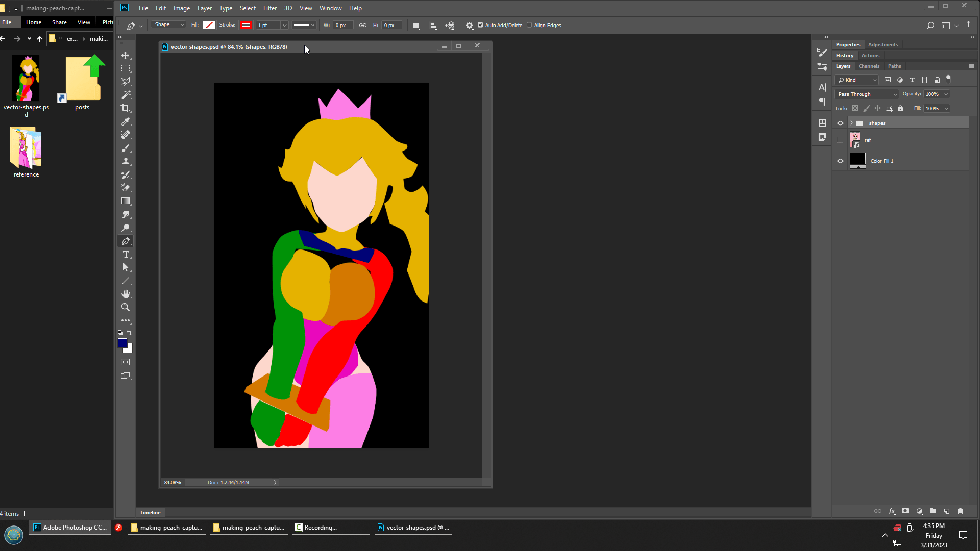Click the red Stroke color swatch
Screen dimensions: 980x551
246,25
